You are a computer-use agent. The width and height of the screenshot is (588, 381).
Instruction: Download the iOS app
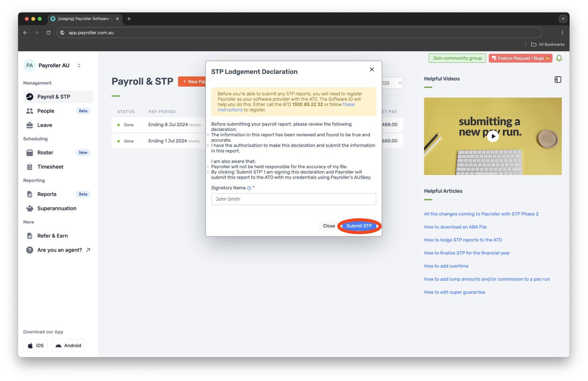click(35, 346)
